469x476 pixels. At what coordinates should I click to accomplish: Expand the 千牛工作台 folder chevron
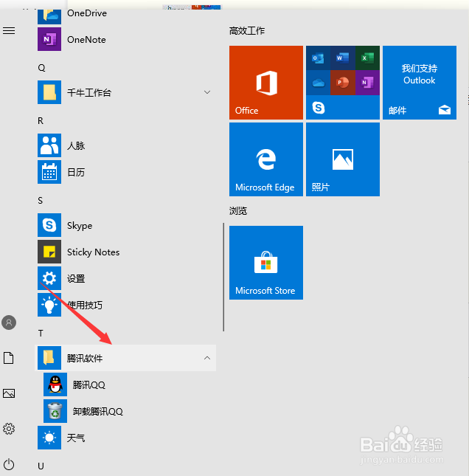(207, 92)
